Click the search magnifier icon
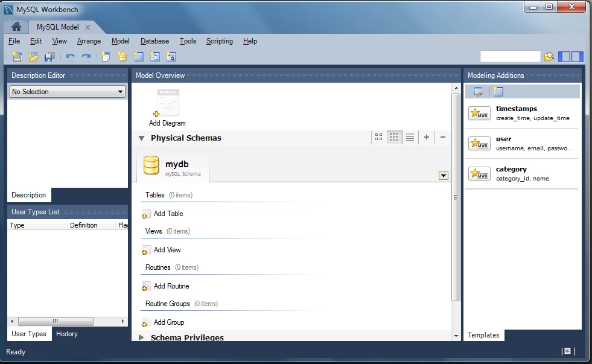 tap(549, 56)
